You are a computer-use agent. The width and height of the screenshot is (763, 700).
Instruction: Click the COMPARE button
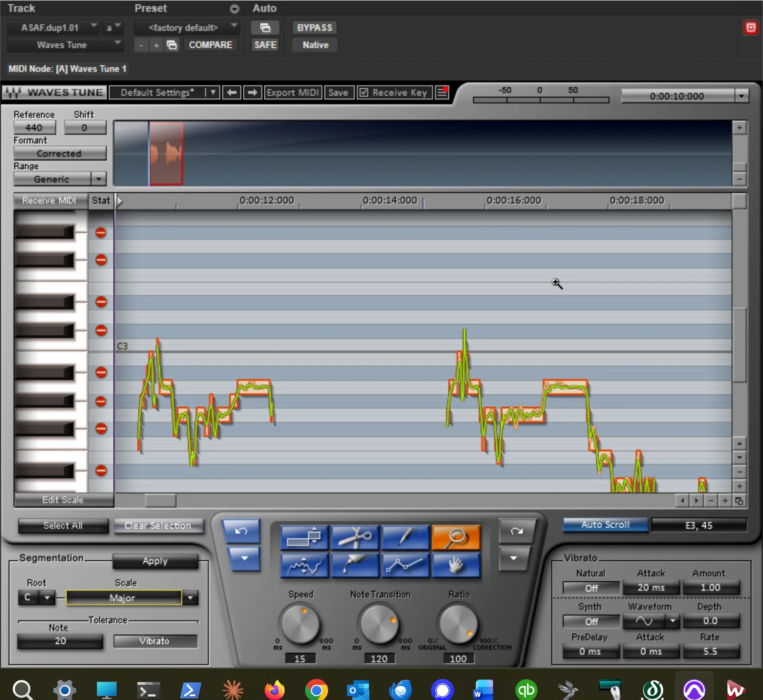[x=210, y=45]
